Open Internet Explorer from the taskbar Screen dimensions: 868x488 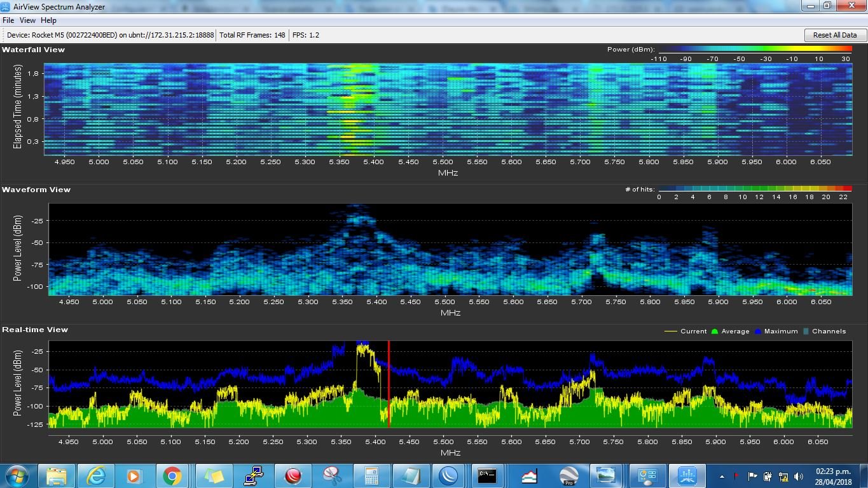(96, 475)
